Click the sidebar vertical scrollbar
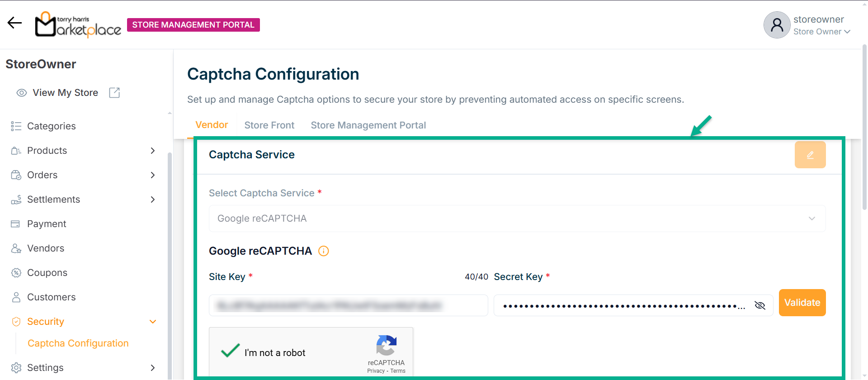This screenshot has width=868, height=380. [170, 262]
